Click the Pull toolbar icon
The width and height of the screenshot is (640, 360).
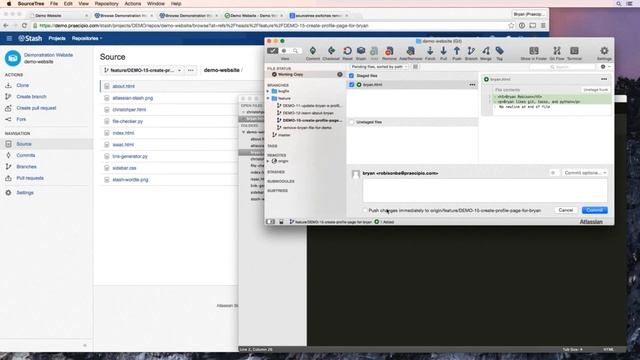point(443,51)
